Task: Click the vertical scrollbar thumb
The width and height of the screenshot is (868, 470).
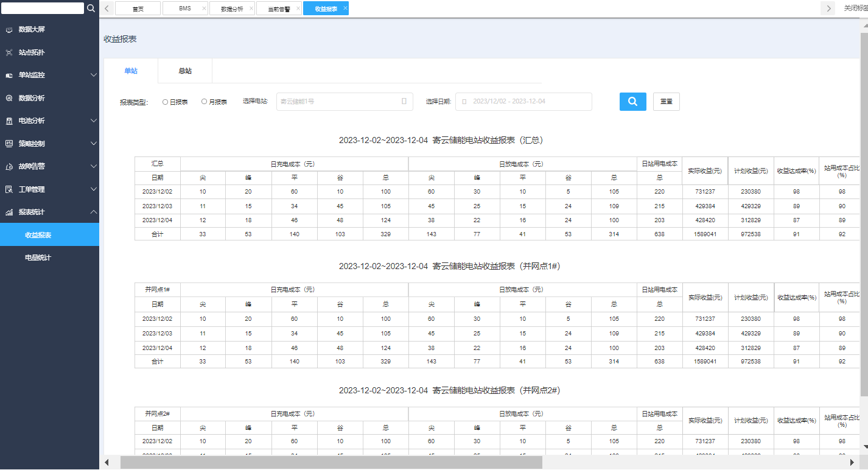Action: (864, 214)
